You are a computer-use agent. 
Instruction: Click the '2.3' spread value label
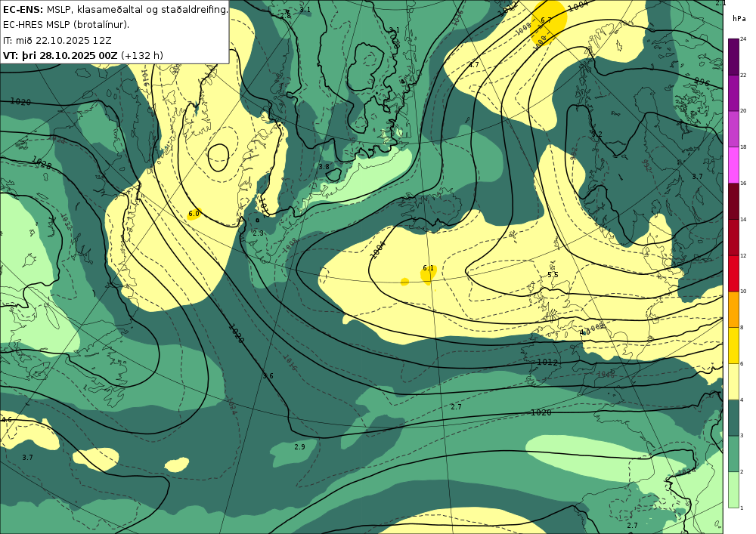(259, 233)
